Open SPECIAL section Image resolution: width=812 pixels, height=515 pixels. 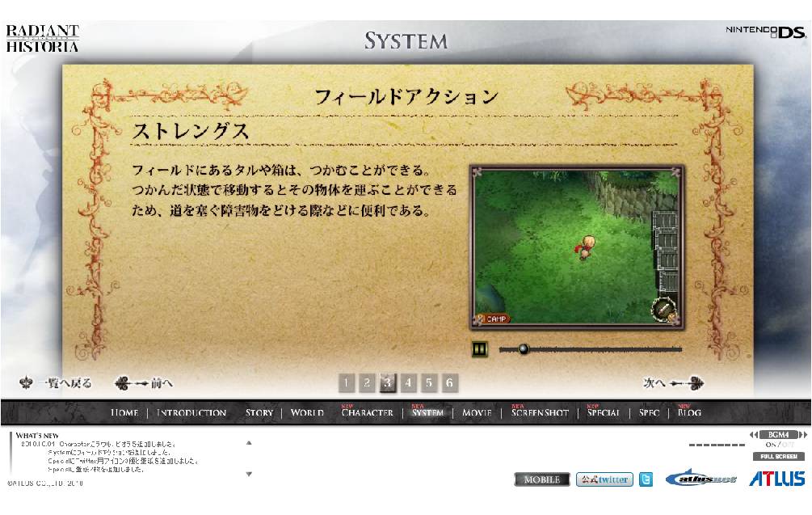[604, 413]
